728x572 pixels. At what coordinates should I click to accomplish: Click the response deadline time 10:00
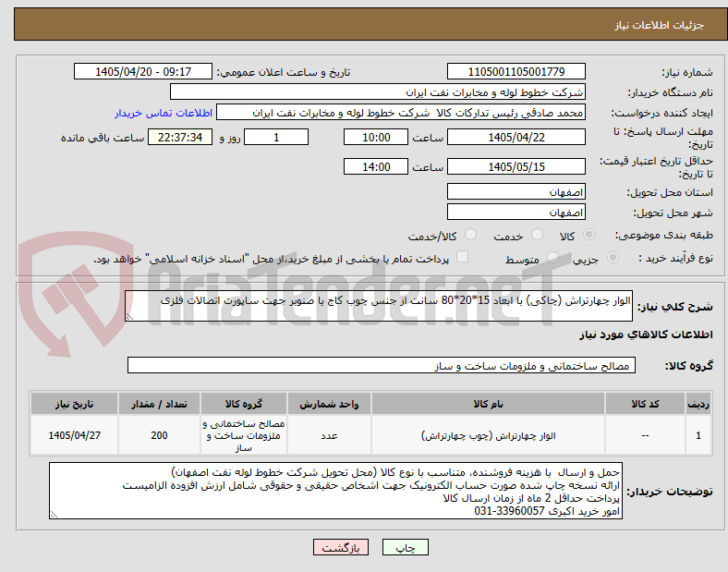376,137
